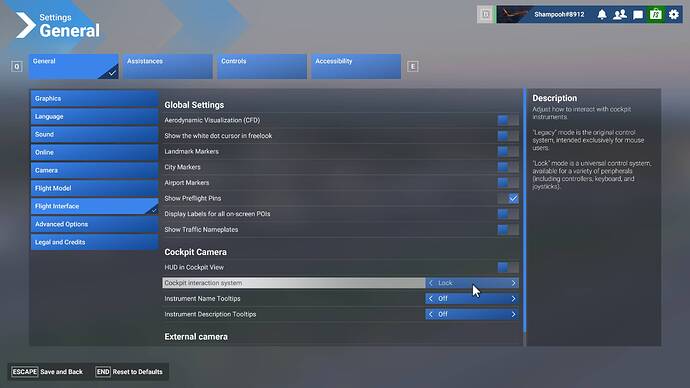Click Reset to Defaults button
The image size is (690, 388).
pyautogui.click(x=129, y=372)
